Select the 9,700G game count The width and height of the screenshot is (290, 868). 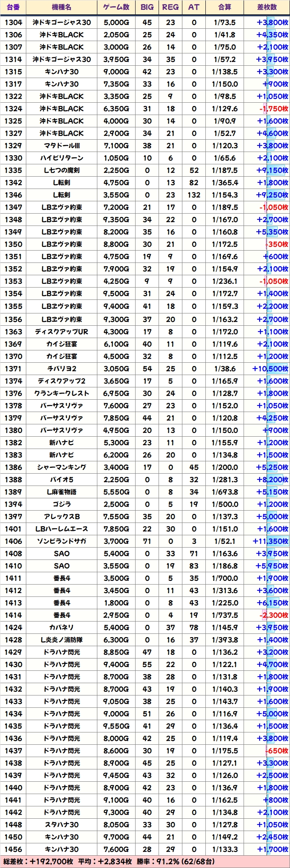116,837
